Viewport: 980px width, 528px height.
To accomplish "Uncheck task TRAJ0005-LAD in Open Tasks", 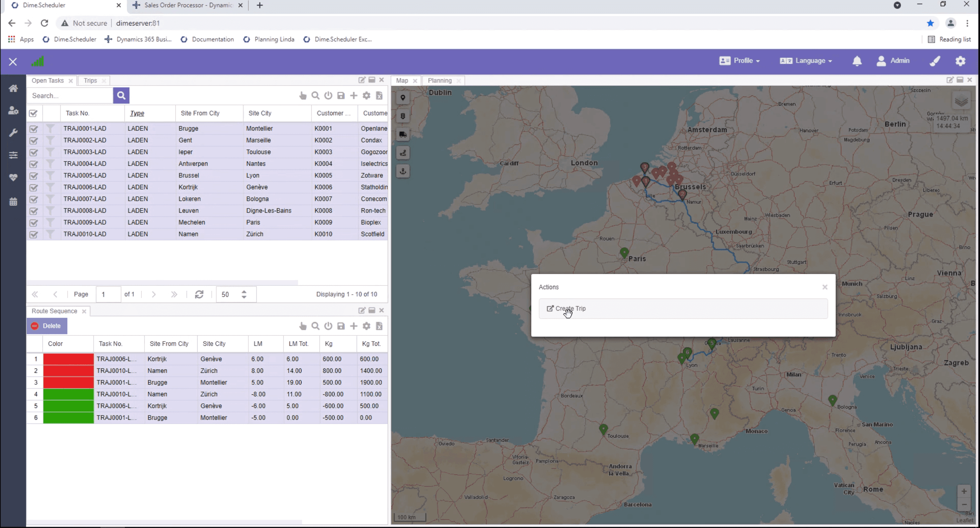I will pyautogui.click(x=33, y=176).
